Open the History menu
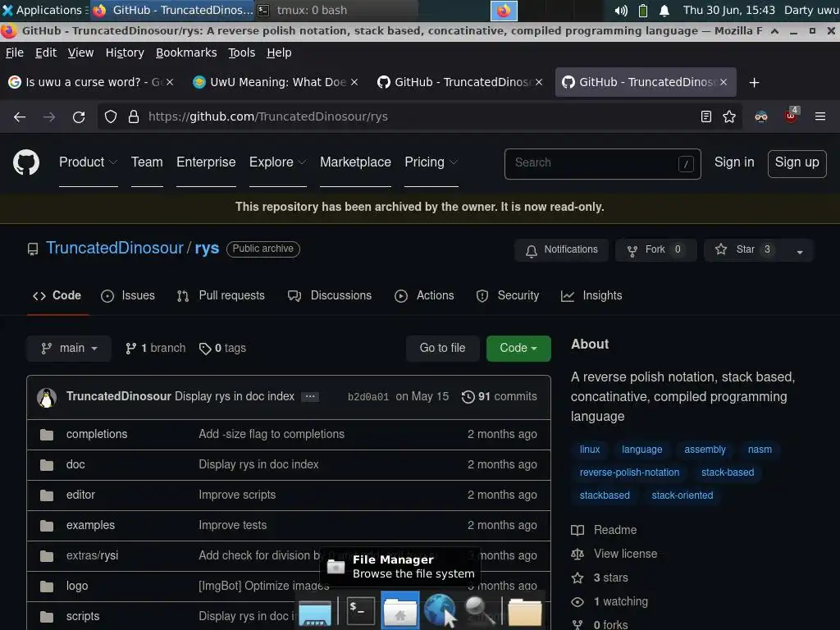 click(125, 52)
